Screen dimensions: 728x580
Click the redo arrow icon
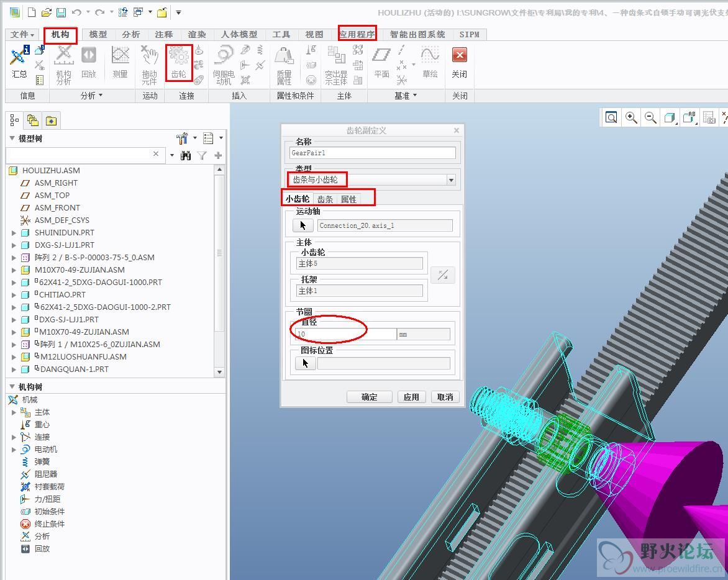pyautogui.click(x=99, y=12)
